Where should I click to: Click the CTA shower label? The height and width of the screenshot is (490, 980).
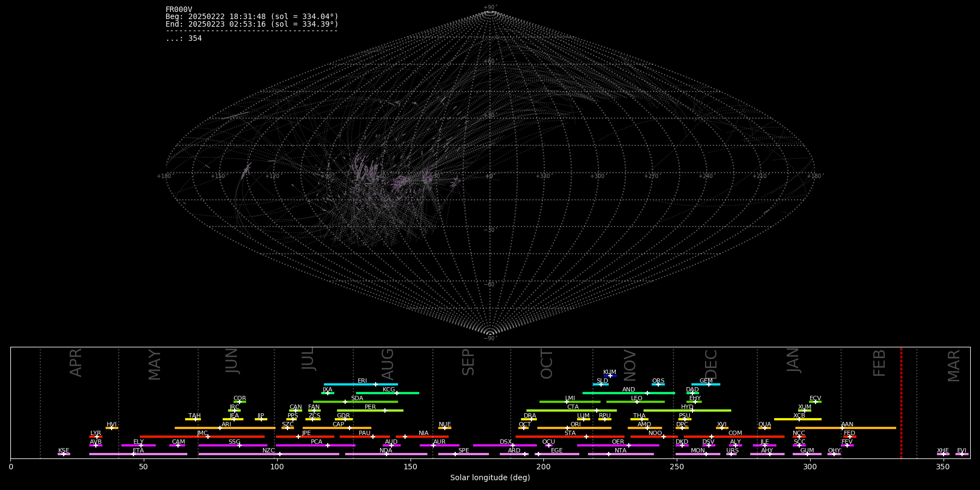coord(573,407)
